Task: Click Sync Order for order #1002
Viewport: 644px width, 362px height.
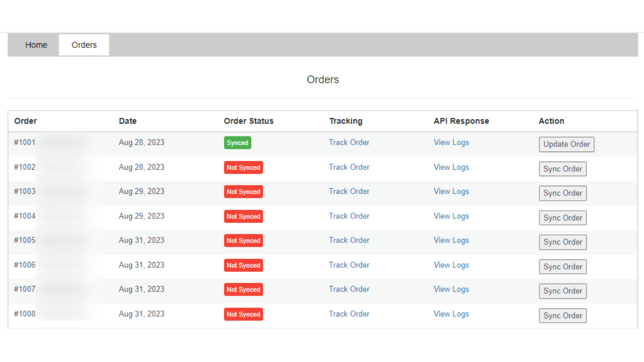Action: tap(563, 169)
